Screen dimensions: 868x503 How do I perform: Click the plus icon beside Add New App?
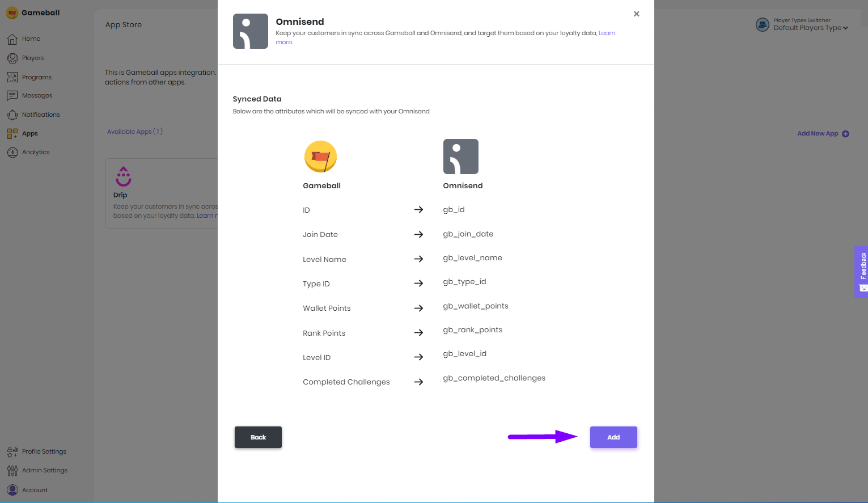(845, 134)
